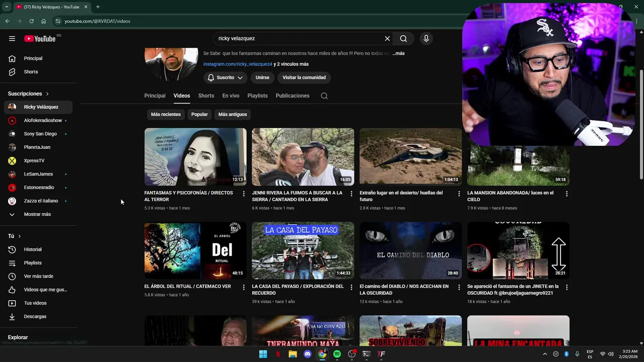
Task: Open options for Se apareció el fantasma video
Action: (567, 287)
